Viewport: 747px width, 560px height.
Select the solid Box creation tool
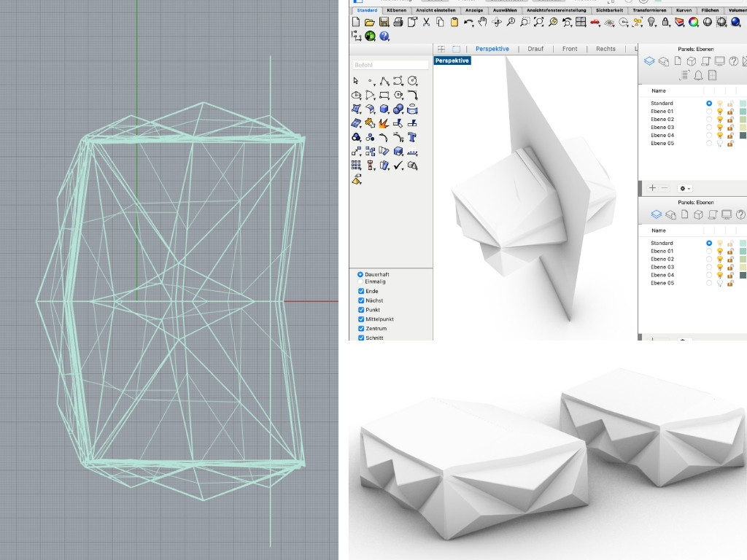(x=384, y=110)
